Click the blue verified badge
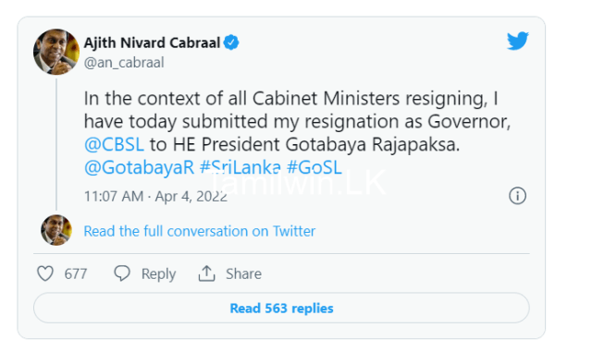The height and width of the screenshot is (364, 592). [231, 42]
